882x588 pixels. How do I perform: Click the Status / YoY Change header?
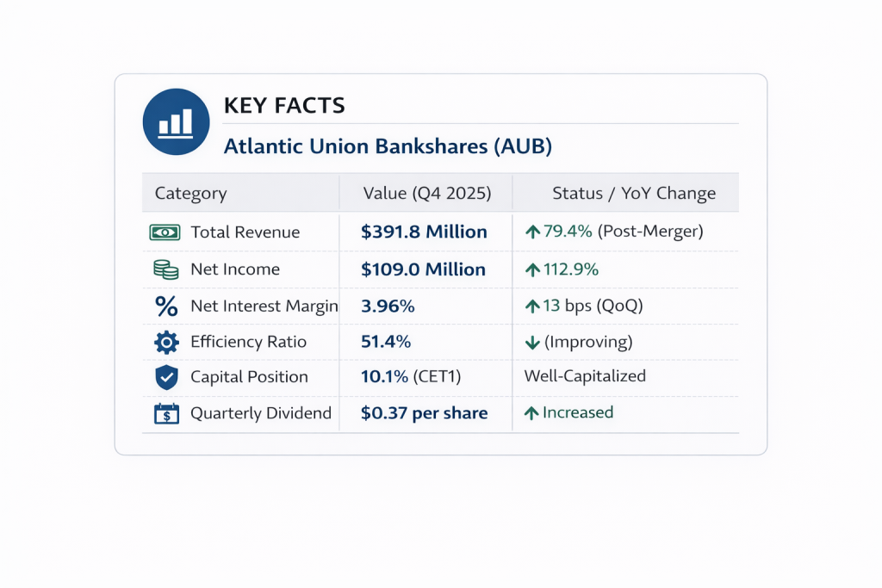[634, 193]
